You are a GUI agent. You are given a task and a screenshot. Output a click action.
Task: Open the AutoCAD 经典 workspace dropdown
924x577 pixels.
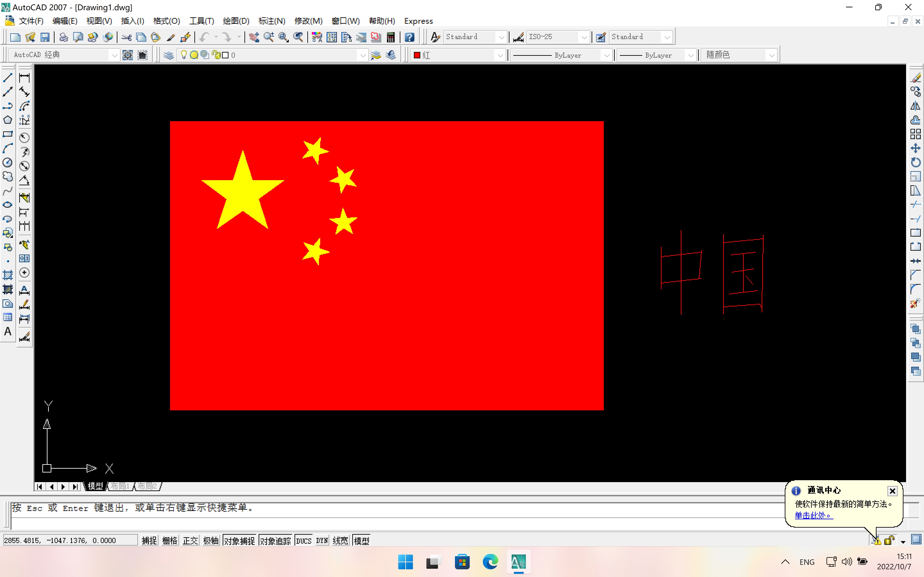(x=114, y=55)
